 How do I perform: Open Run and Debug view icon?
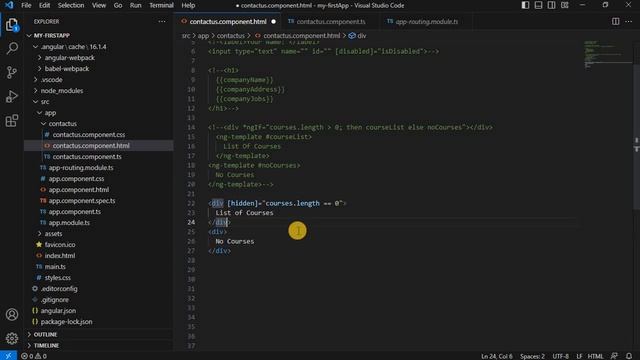(x=12, y=96)
